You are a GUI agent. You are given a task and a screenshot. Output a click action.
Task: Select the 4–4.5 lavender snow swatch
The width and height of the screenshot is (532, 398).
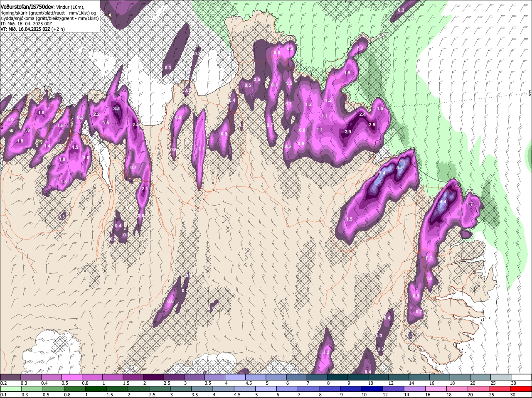pos(236,377)
